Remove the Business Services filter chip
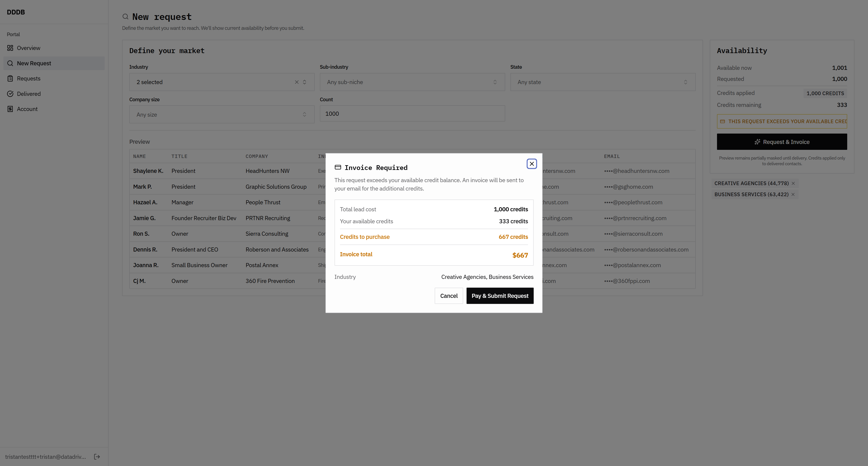 pyautogui.click(x=793, y=194)
